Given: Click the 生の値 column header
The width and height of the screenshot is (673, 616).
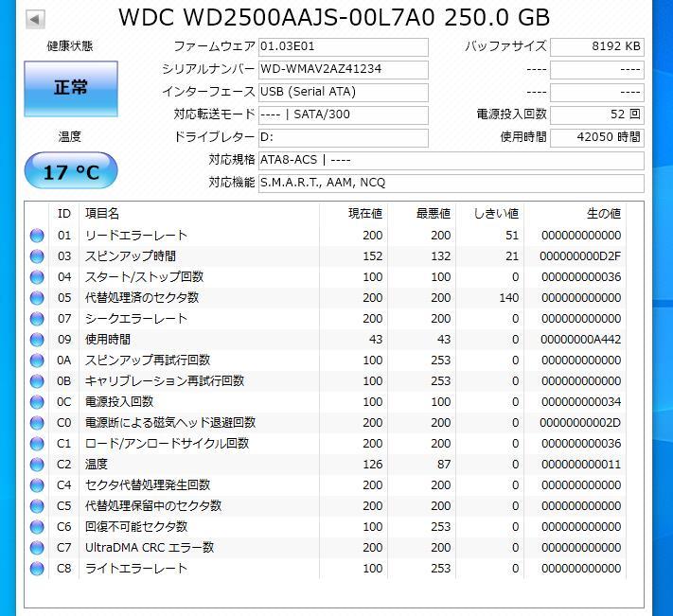Looking at the screenshot, I should 604,213.
